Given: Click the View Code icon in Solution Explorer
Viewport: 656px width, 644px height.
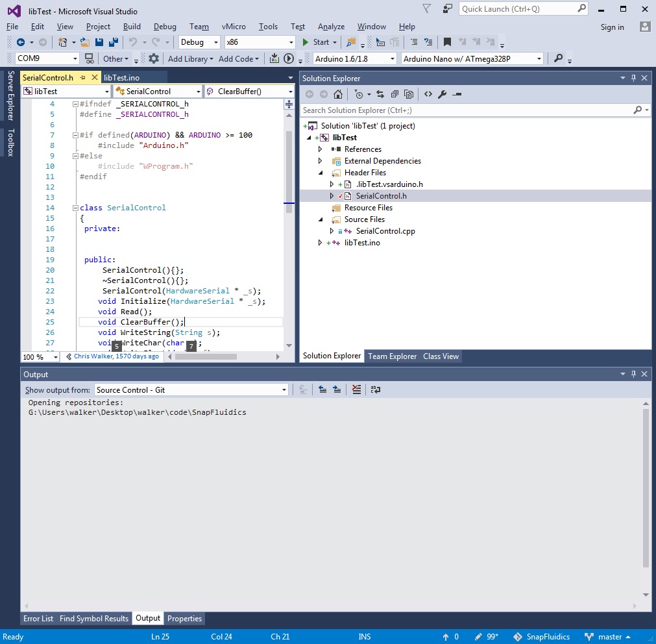Looking at the screenshot, I should point(428,95).
